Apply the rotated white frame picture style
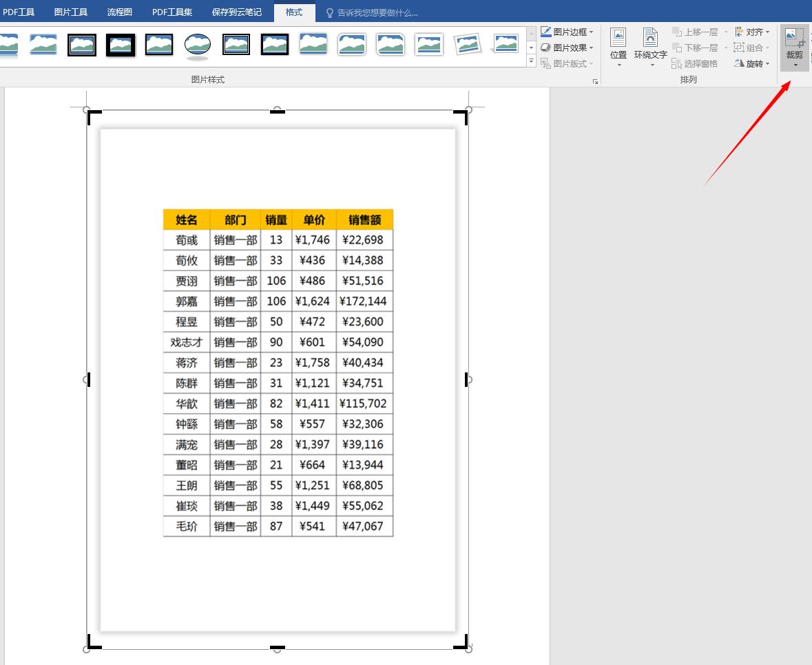 point(467,45)
